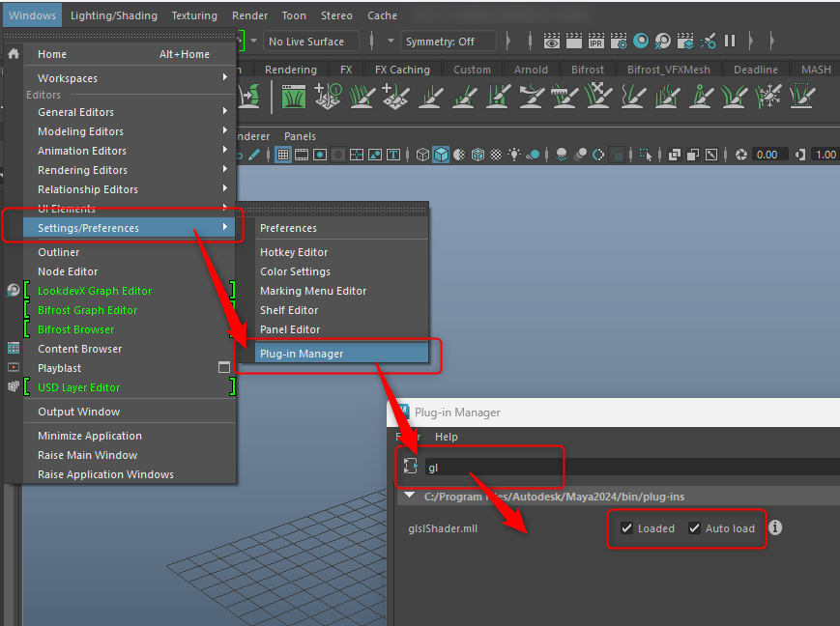Toggle smooth shade all blue cube icon
Screen dimensions: 840x626
coord(441,155)
